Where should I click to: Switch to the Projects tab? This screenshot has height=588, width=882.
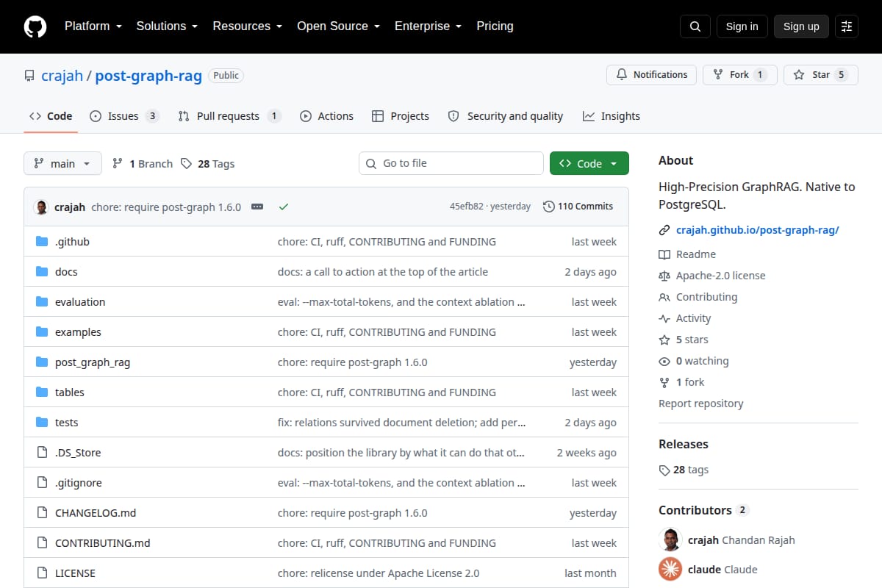click(x=401, y=116)
